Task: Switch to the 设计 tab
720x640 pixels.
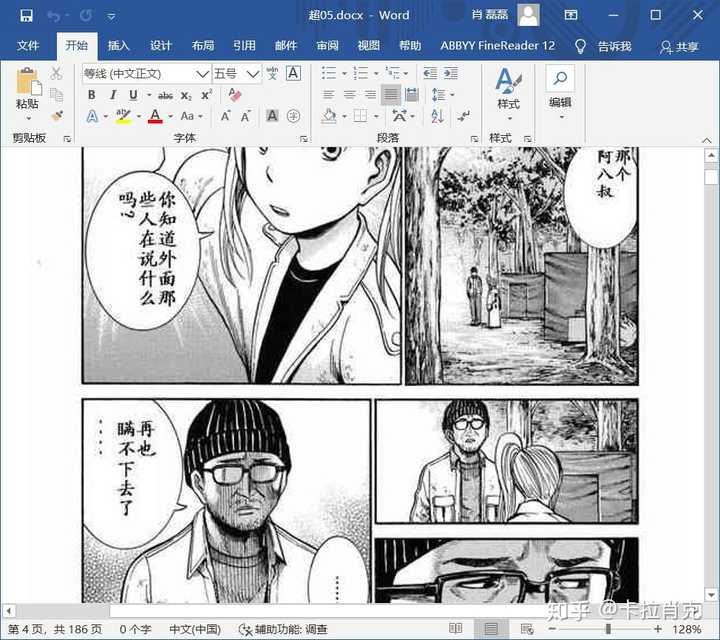Action: (160, 46)
